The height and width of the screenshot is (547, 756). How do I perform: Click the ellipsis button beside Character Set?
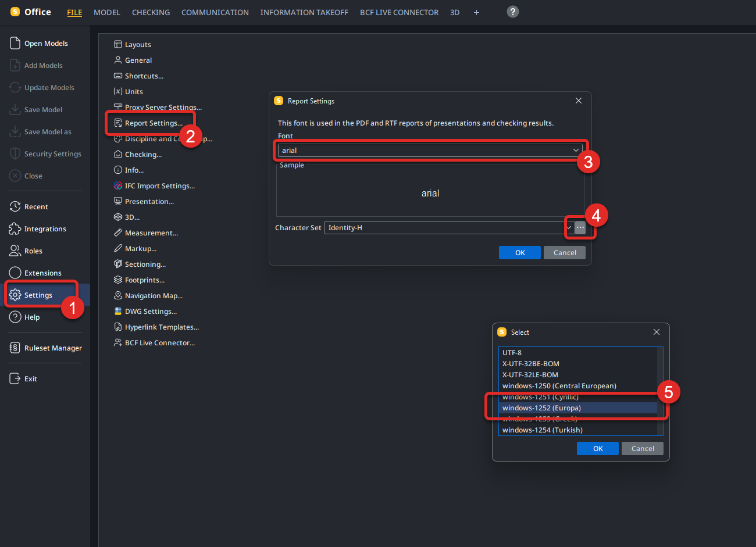click(x=580, y=228)
